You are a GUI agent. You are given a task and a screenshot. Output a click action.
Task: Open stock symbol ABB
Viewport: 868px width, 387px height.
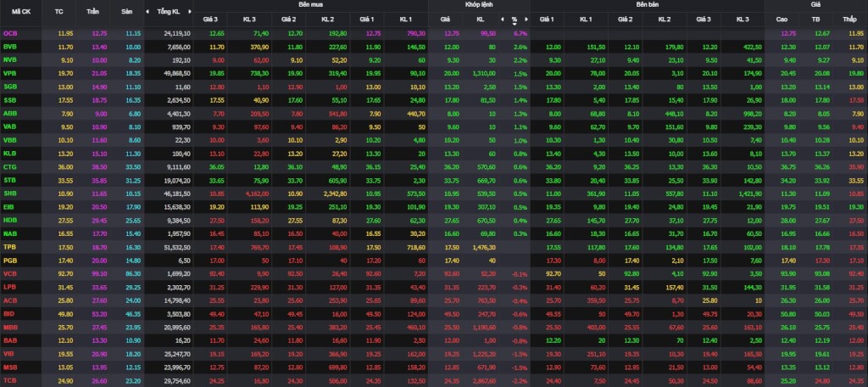(10, 113)
